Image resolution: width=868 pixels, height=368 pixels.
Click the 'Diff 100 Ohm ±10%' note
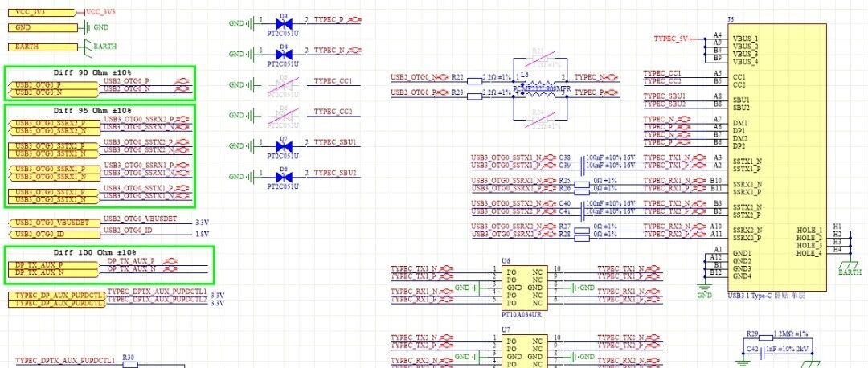pos(95,252)
